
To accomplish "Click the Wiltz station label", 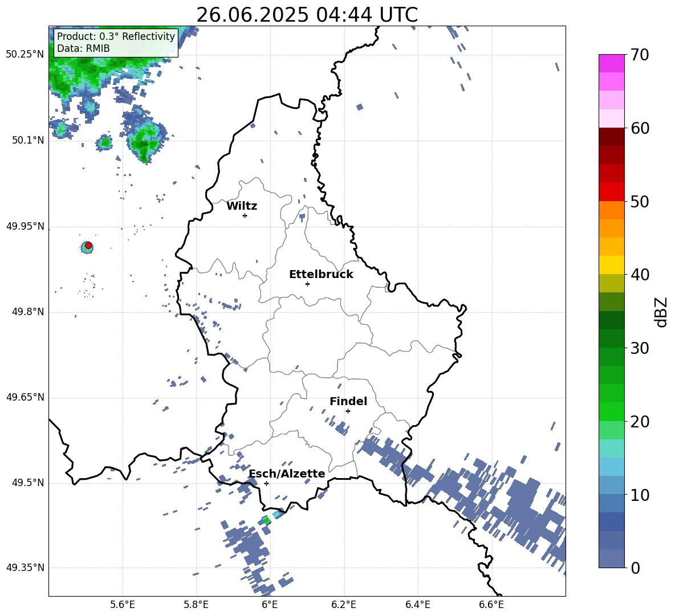I will point(242,206).
